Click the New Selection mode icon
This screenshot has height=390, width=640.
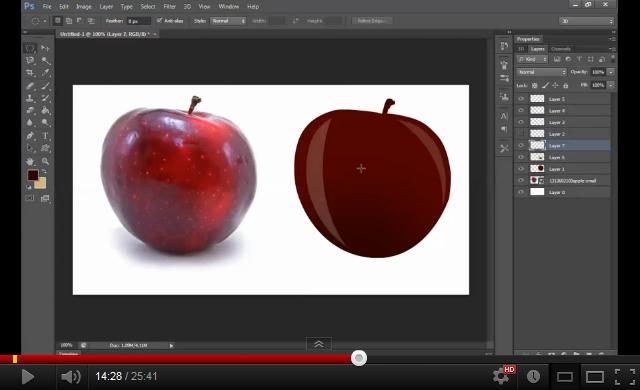point(58,21)
